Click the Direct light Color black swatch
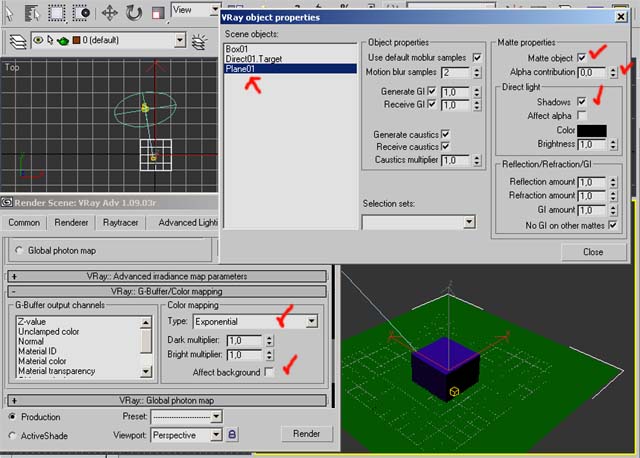 tap(592, 131)
